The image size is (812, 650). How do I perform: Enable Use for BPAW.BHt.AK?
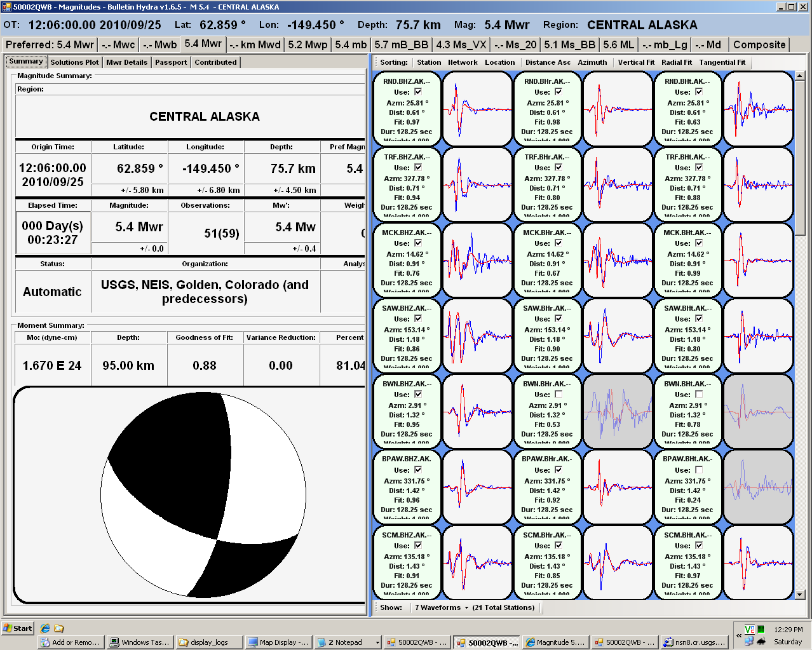(x=699, y=470)
